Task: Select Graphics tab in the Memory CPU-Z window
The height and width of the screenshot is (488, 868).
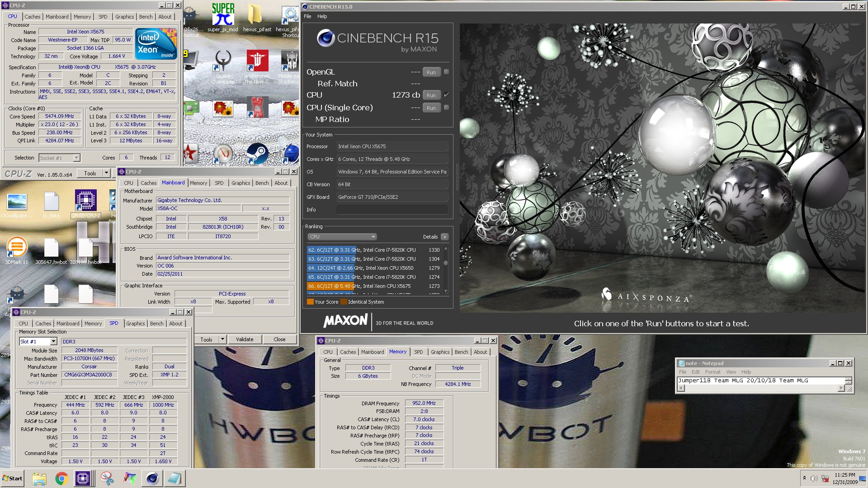Action: [440, 352]
